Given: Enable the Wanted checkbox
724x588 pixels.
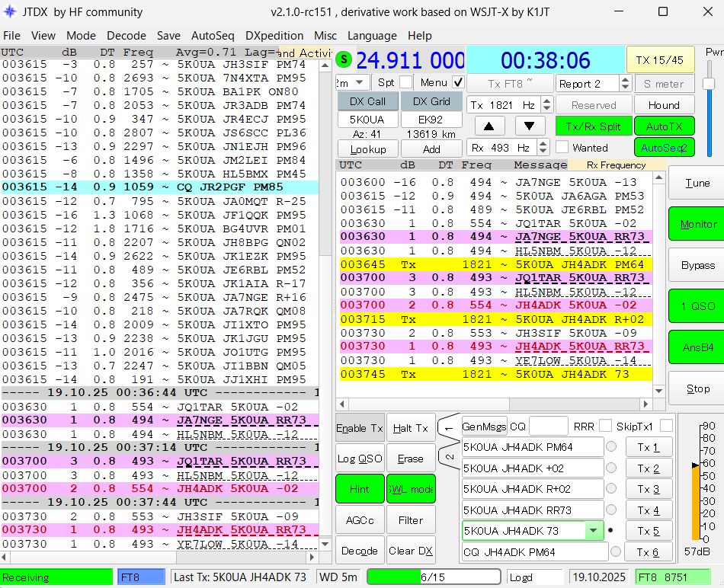Looking at the screenshot, I should [562, 148].
